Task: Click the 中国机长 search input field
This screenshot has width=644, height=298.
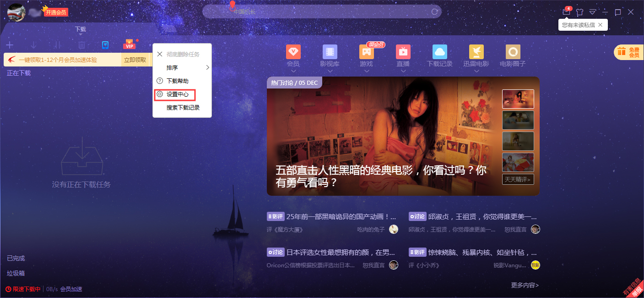Action: coord(322,12)
